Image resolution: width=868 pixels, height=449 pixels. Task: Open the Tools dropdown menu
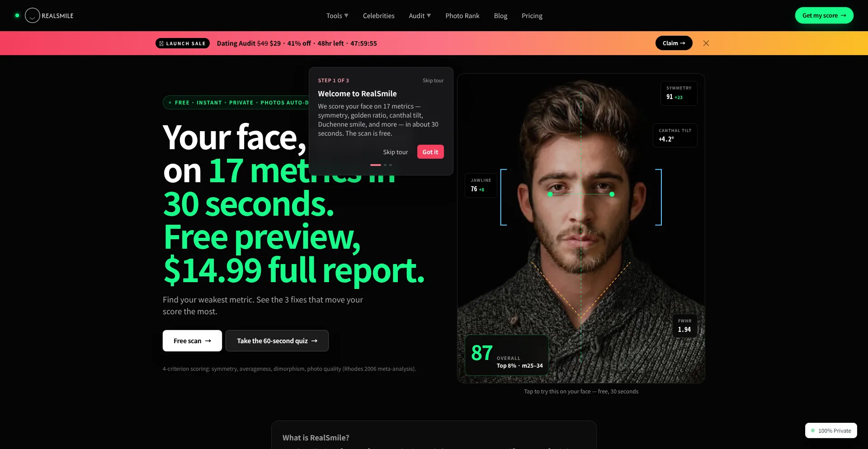(x=337, y=16)
